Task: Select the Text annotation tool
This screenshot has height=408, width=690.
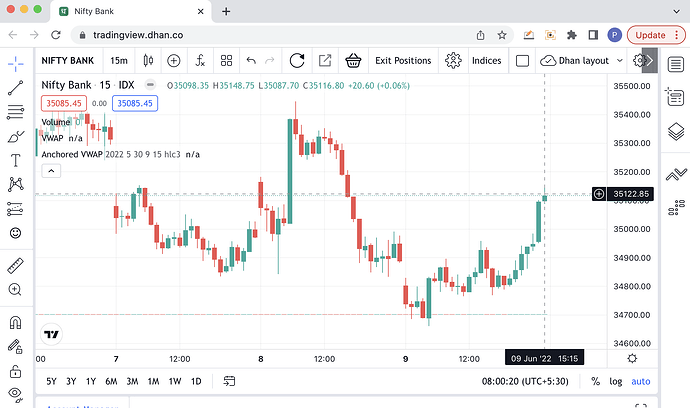Action: [15, 160]
